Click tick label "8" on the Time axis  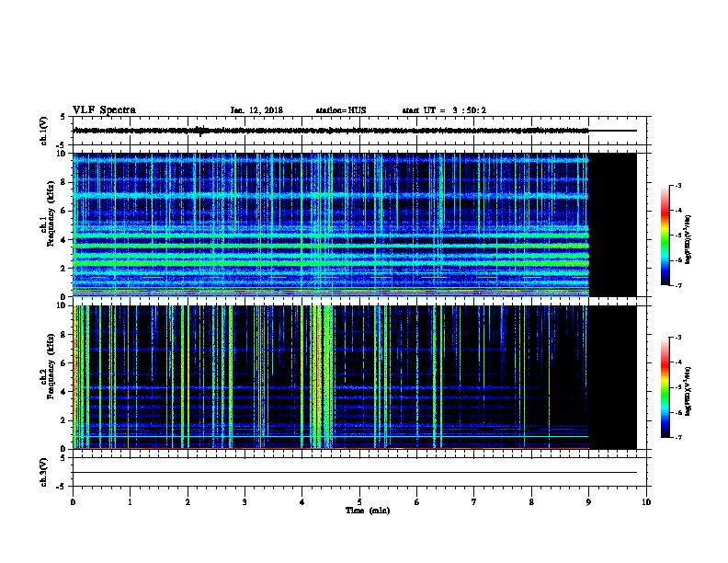coord(531,501)
